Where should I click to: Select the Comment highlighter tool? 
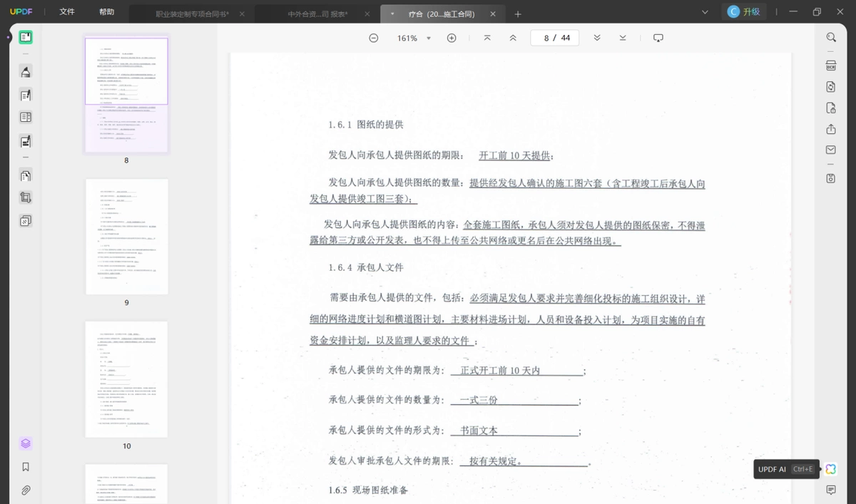click(26, 71)
